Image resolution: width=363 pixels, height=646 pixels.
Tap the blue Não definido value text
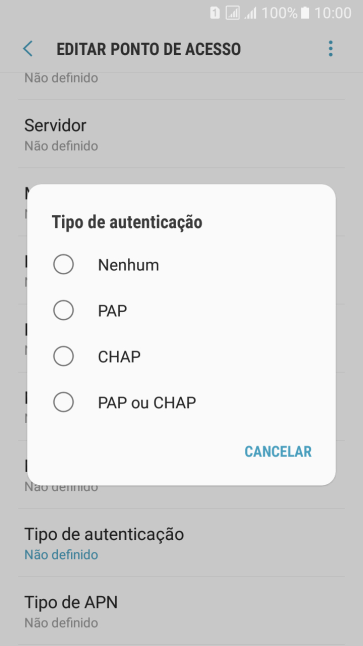point(61,555)
